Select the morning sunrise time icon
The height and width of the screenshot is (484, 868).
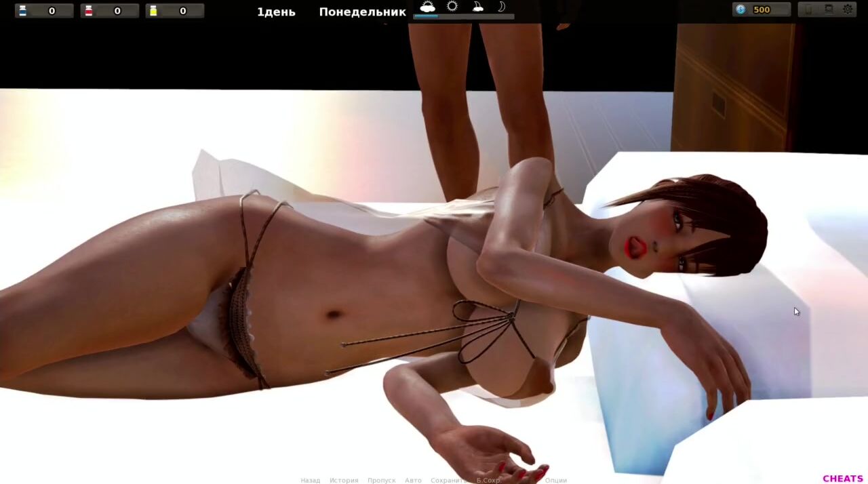coord(428,7)
